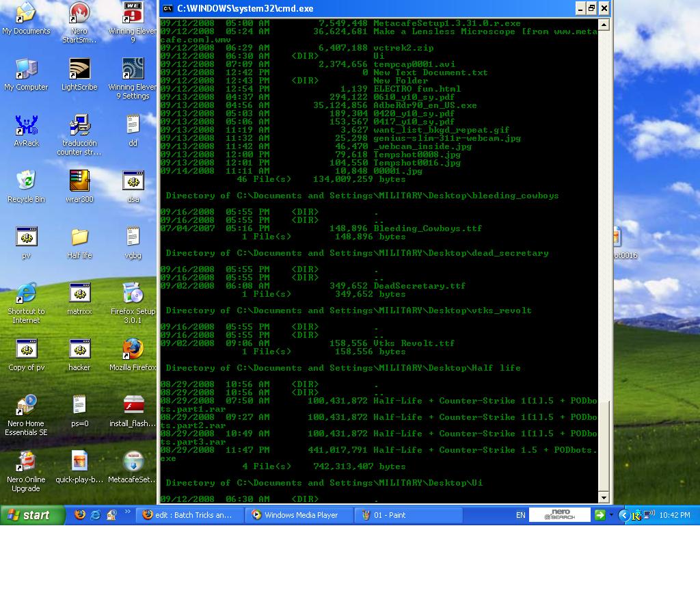Expand the Quick Launch overflow chevron
This screenshot has width=700, height=606.
(128, 512)
